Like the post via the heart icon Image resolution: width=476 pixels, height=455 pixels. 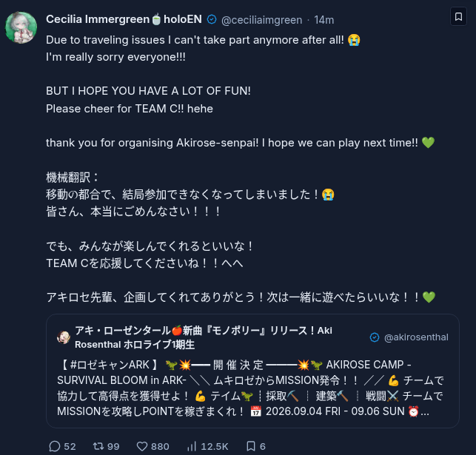click(x=142, y=446)
